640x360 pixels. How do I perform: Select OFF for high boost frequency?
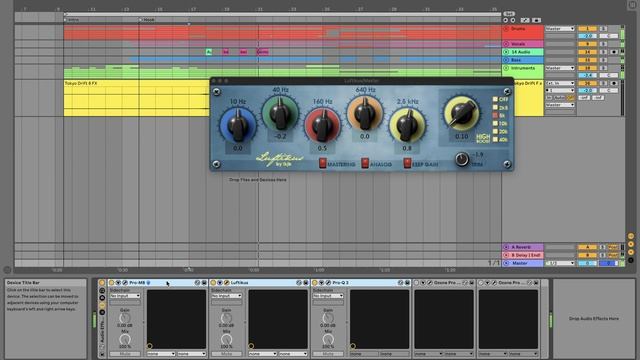pos(495,99)
